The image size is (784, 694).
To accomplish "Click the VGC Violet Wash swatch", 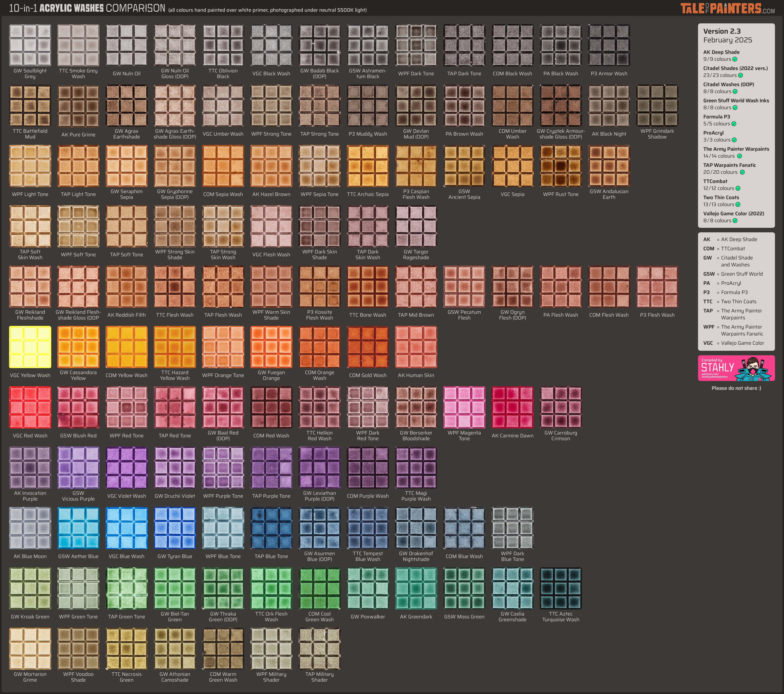I will (127, 468).
